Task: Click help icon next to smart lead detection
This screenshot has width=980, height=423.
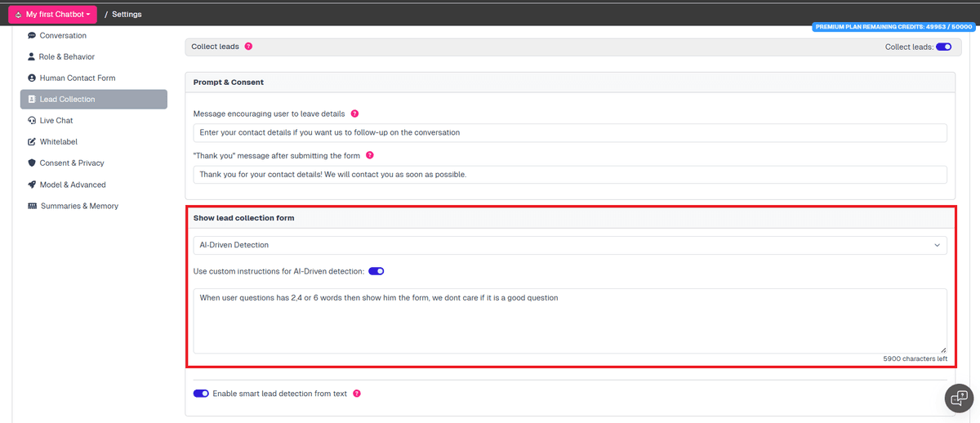Action: 356,394
